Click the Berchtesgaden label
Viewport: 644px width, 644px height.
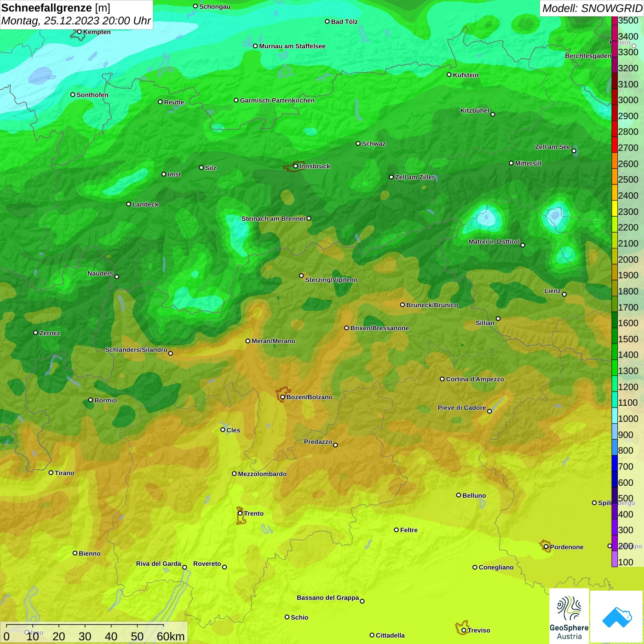pyautogui.click(x=588, y=56)
